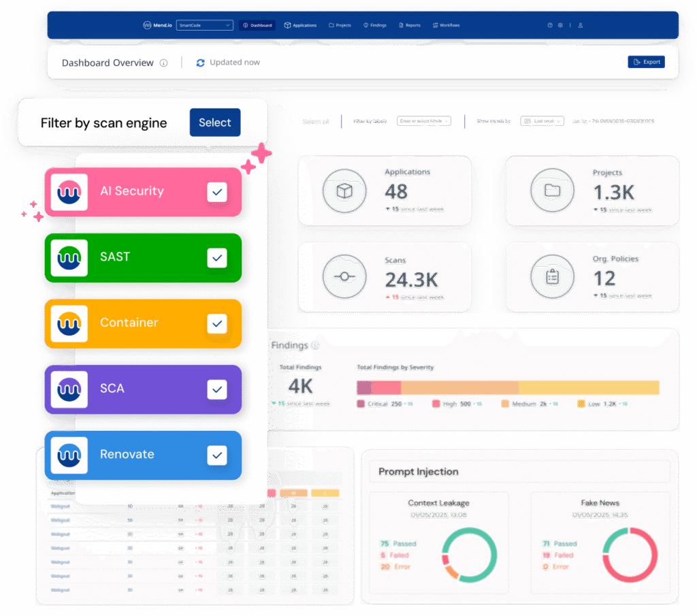697x616 pixels.
Task: Click the user profile icon
Action: tap(580, 25)
